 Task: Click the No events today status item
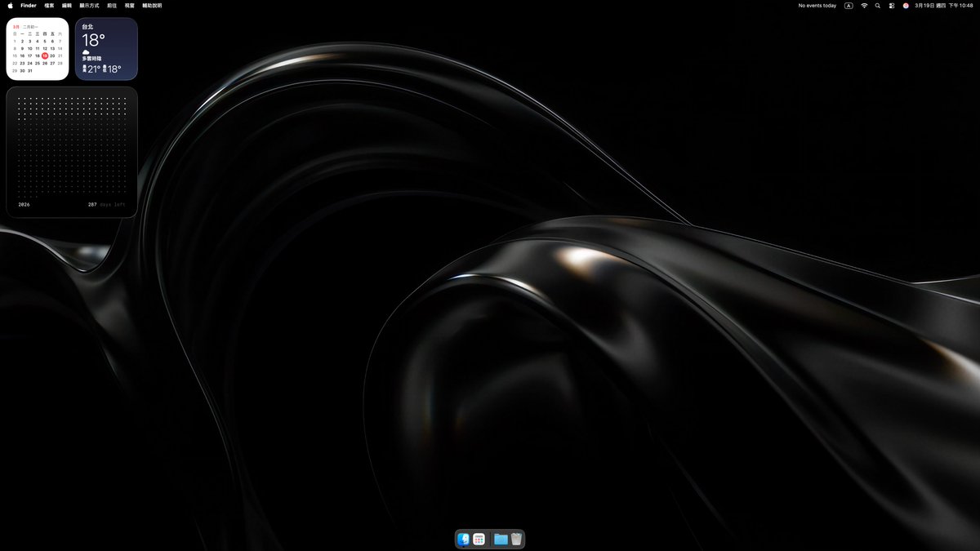(817, 5)
